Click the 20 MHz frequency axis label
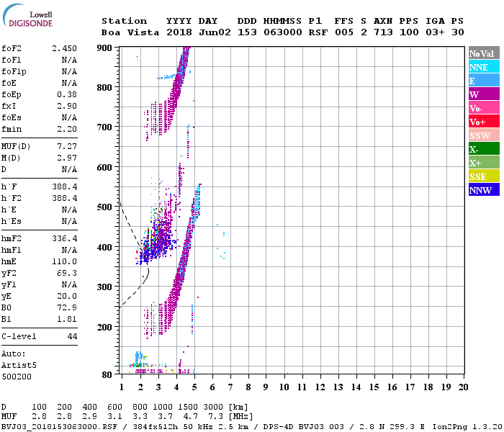The image size is (504, 432). [x=463, y=387]
